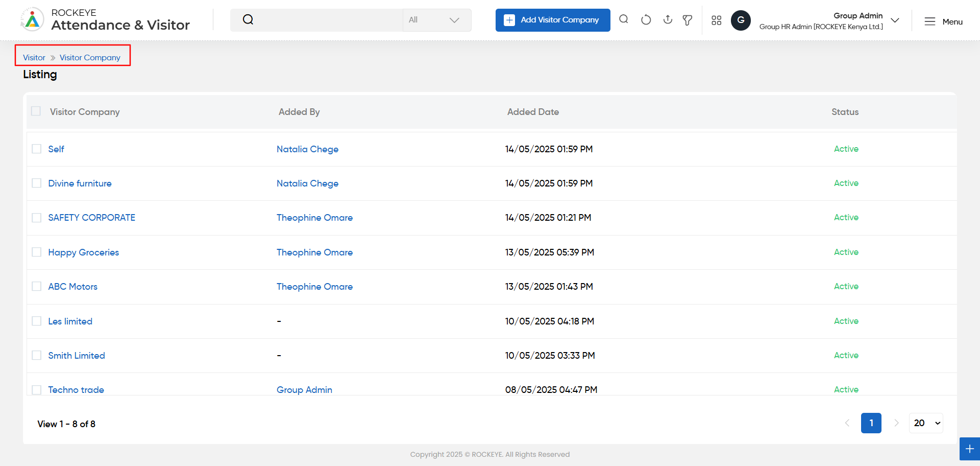Tick the Smith Limited checkbox

click(x=36, y=355)
